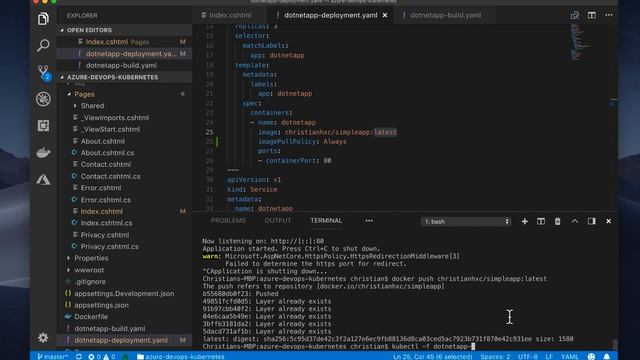Open Privacy.cshtml file
Viewport: 640px width, 360px height.
[105, 235]
